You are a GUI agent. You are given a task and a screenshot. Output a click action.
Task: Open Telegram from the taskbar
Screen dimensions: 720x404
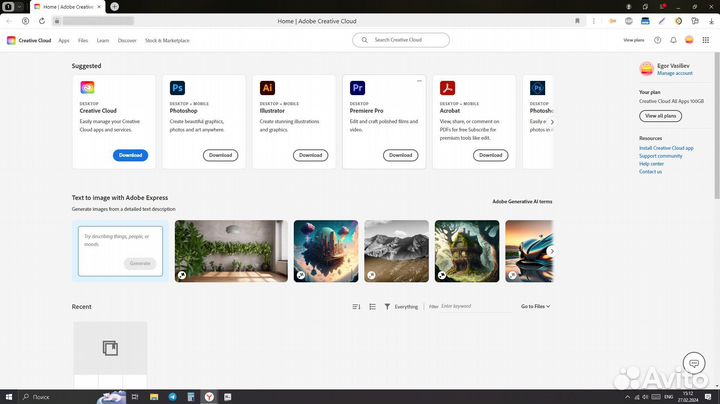pos(173,397)
